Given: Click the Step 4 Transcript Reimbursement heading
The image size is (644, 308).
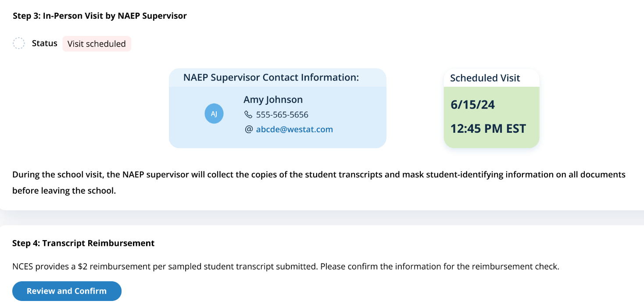Looking at the screenshot, I should 83,243.
